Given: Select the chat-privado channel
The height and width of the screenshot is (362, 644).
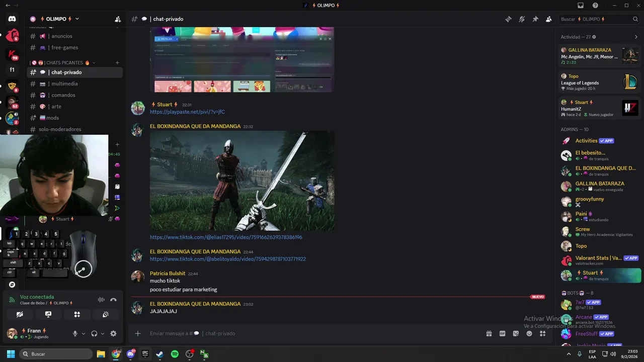Looking at the screenshot, I should (75, 72).
